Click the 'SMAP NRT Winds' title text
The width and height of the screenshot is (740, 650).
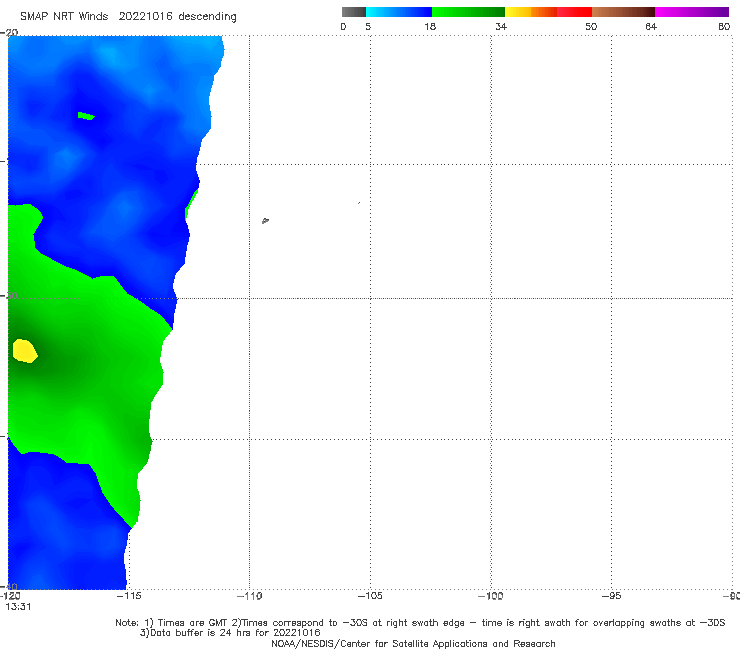click(x=64, y=16)
